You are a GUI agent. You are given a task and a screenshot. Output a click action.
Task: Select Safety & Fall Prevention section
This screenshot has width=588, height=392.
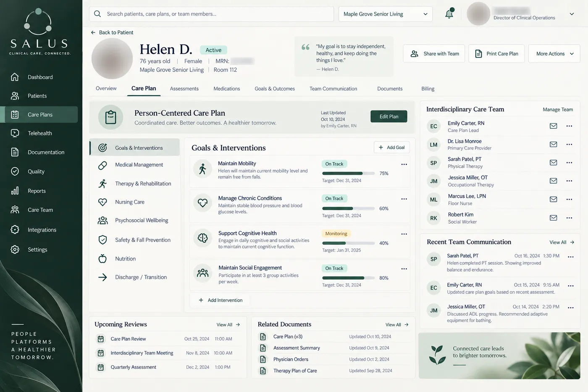[x=135, y=240]
